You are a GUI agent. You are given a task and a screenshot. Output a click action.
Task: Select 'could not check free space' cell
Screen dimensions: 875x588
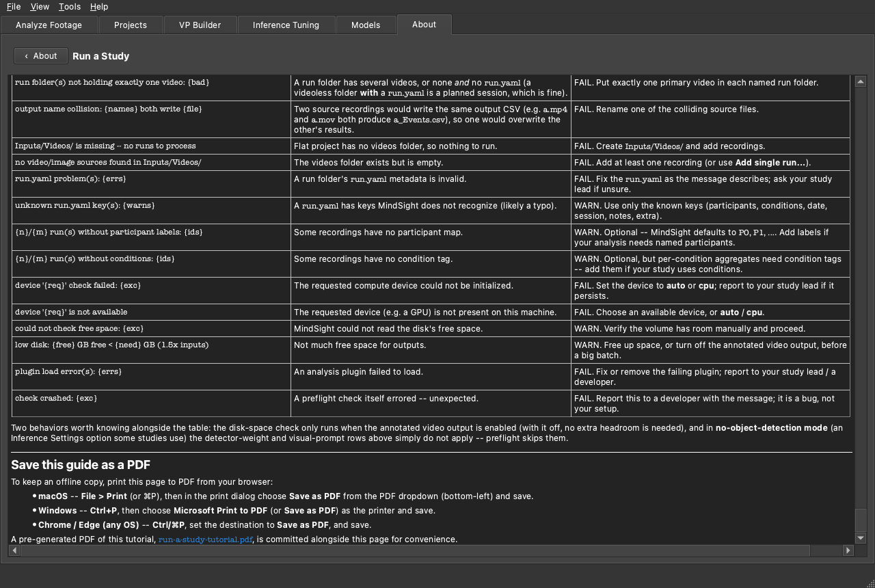151,329
